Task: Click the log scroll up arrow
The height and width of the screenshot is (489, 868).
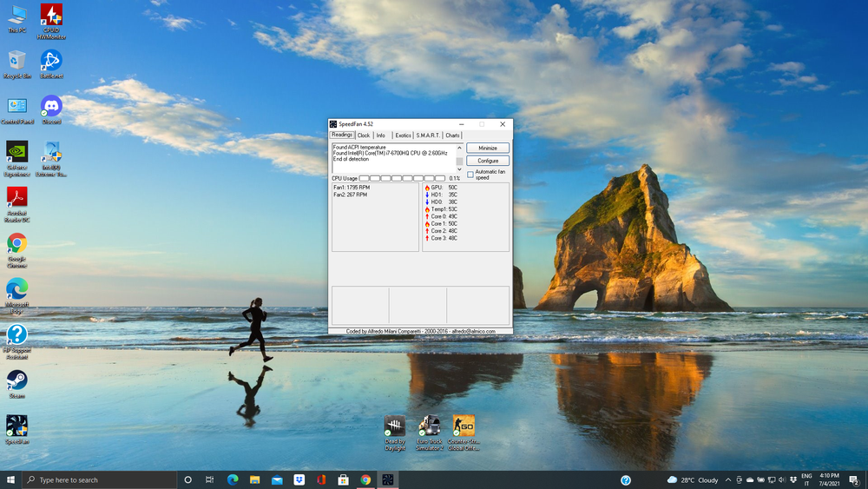Action: pyautogui.click(x=459, y=148)
